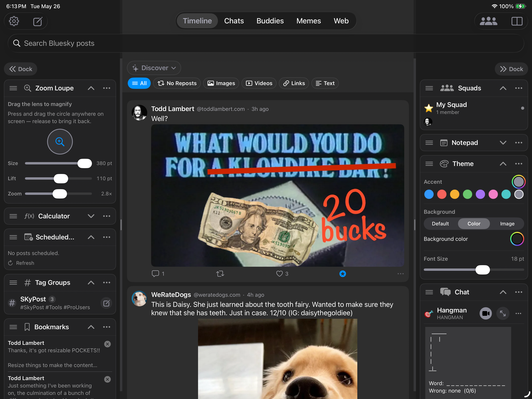Refresh scheduled posts
Viewport: 532px width, 399px height.
(x=21, y=263)
